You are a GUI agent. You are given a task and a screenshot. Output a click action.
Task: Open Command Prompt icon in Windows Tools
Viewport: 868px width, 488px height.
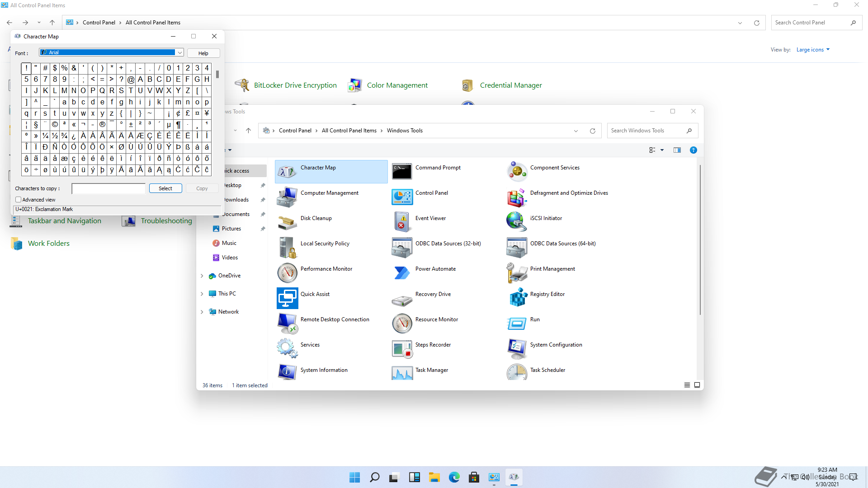click(x=402, y=172)
